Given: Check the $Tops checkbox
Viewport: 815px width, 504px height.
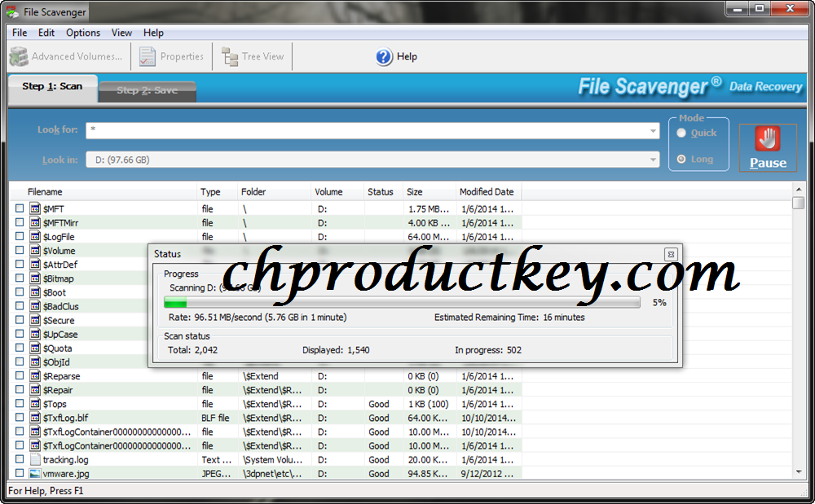Looking at the screenshot, I should (20, 403).
